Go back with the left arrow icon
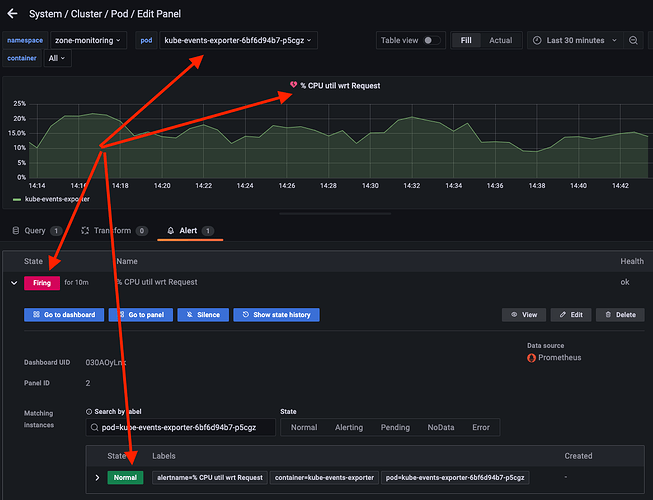653x500 pixels. point(12,14)
